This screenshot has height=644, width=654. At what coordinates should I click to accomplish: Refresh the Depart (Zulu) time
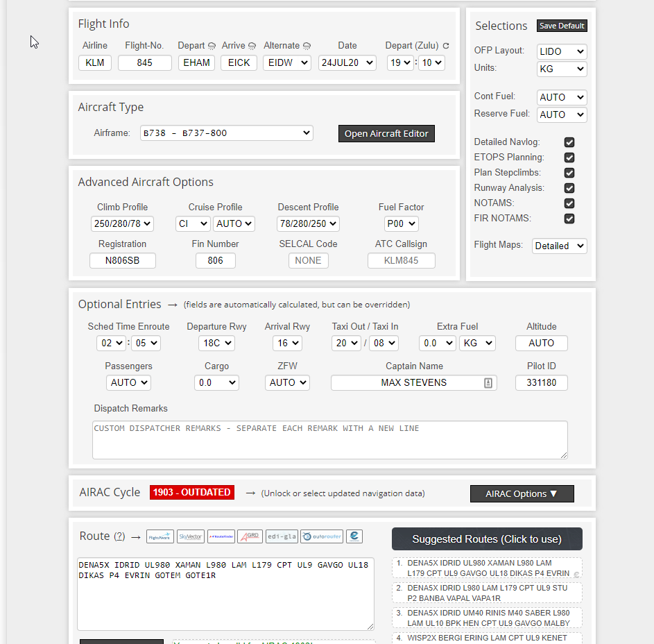click(x=446, y=46)
